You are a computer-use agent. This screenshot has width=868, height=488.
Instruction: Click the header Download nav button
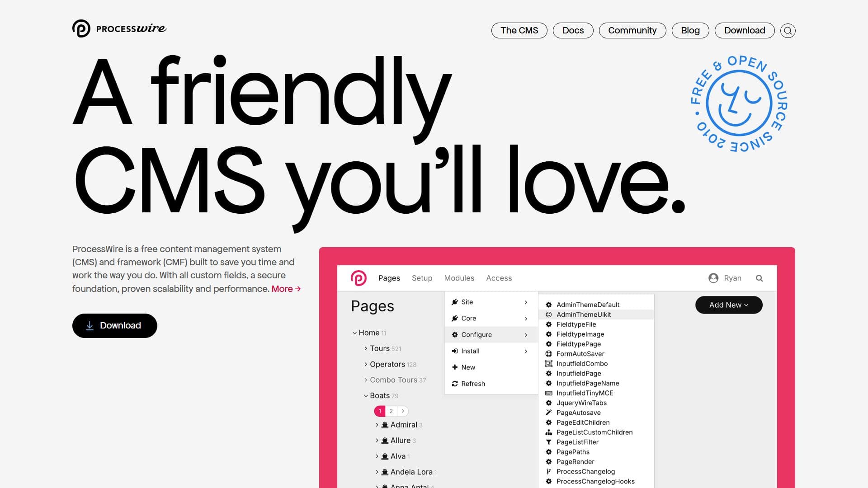click(x=744, y=30)
